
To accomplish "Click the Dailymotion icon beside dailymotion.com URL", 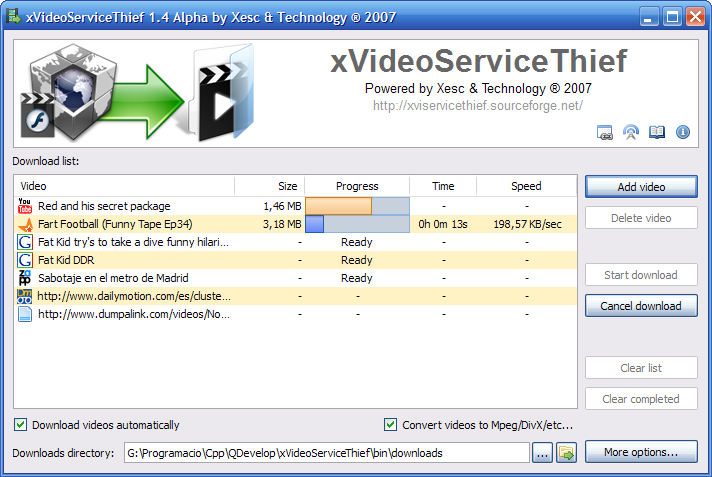I will click(25, 296).
